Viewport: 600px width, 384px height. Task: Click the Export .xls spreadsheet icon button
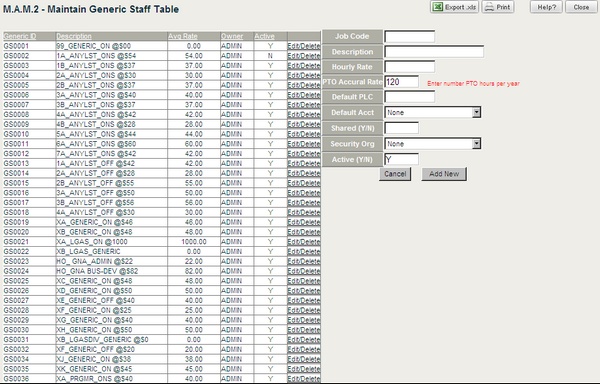pyautogui.click(x=454, y=7)
